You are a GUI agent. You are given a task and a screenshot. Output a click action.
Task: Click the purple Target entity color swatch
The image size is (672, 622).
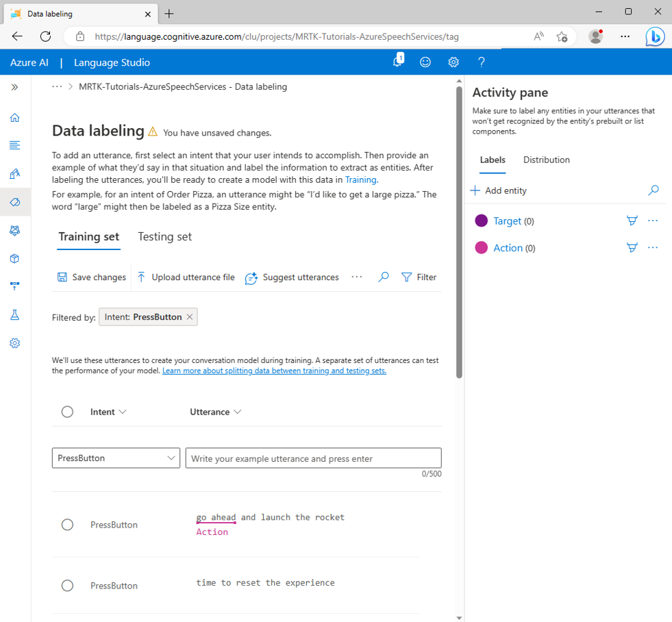coord(482,221)
